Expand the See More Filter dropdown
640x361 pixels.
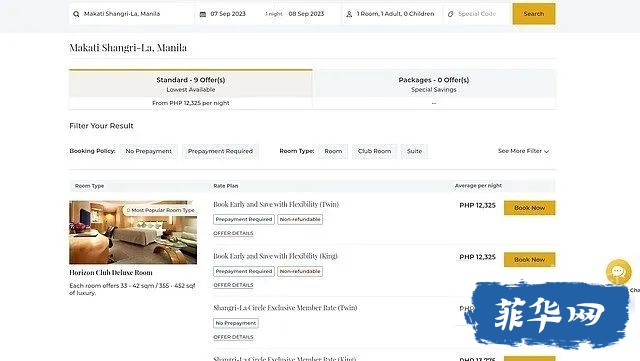[x=523, y=151]
